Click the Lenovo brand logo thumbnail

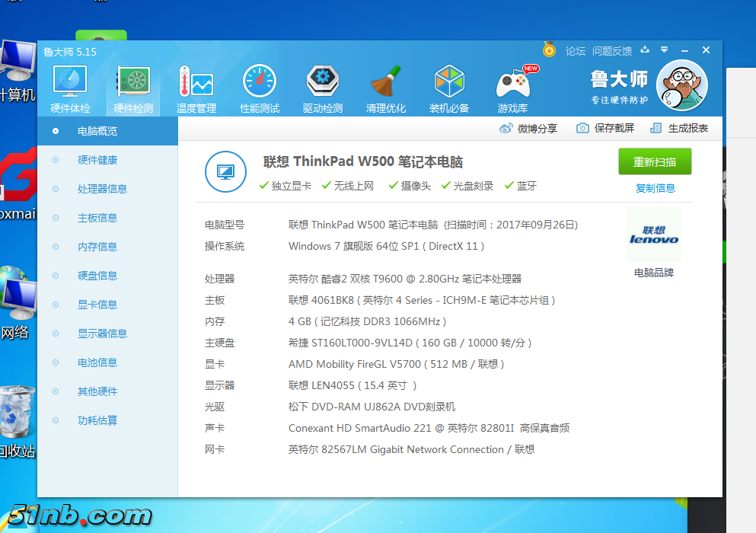(x=653, y=235)
